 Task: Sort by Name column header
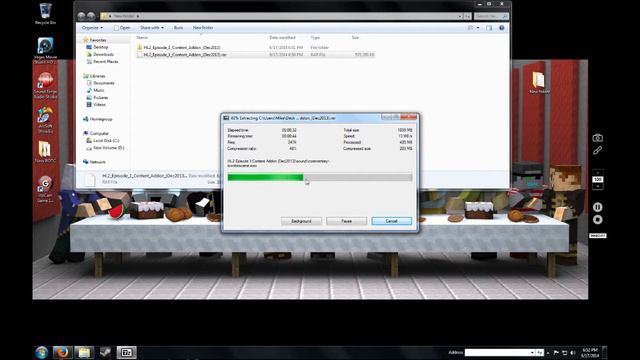[x=142, y=38]
